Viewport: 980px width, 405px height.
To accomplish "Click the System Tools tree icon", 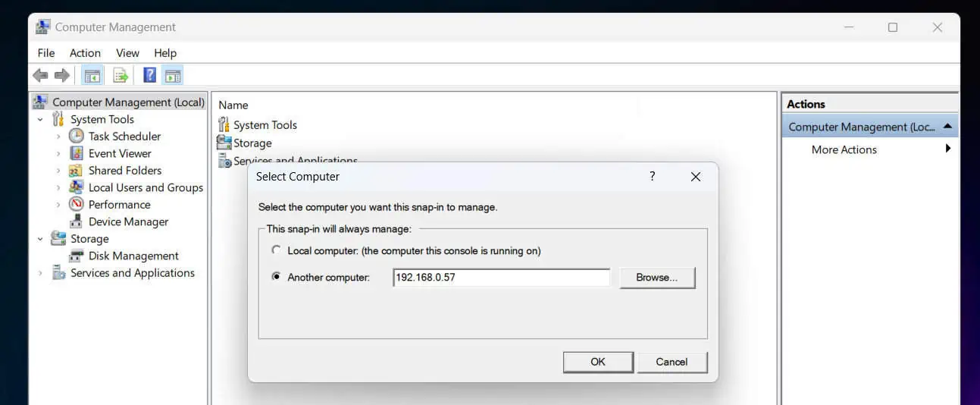I will point(58,119).
